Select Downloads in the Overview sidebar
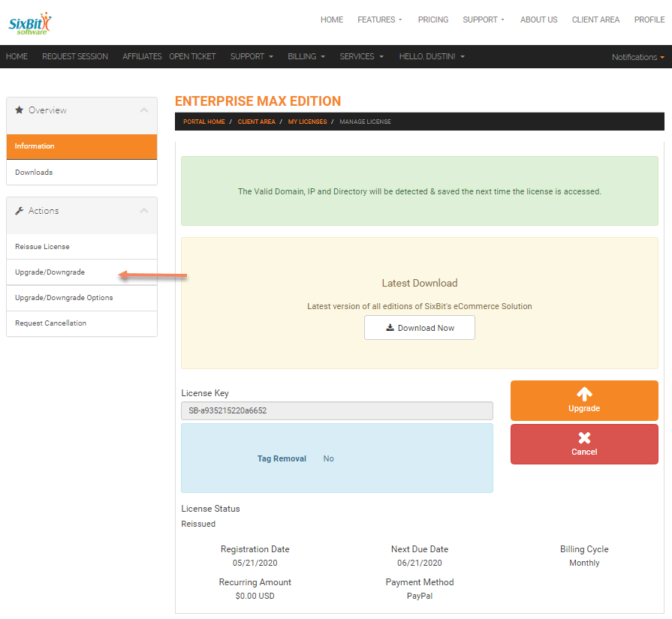This screenshot has height=619, width=672. coord(34,173)
